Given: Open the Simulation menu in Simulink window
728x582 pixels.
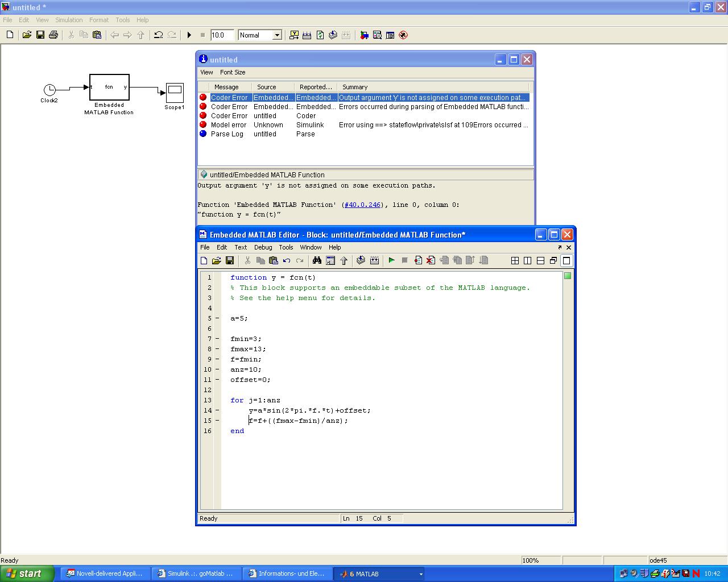Looking at the screenshot, I should pos(69,20).
